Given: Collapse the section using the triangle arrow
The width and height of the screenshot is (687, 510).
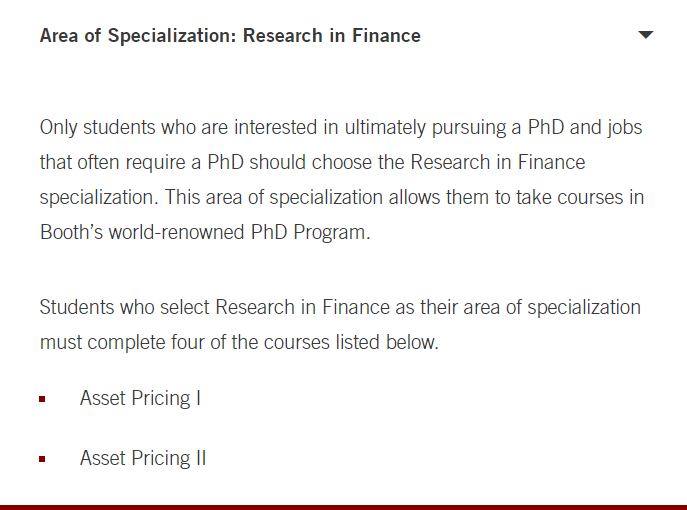Looking at the screenshot, I should (x=646, y=35).
